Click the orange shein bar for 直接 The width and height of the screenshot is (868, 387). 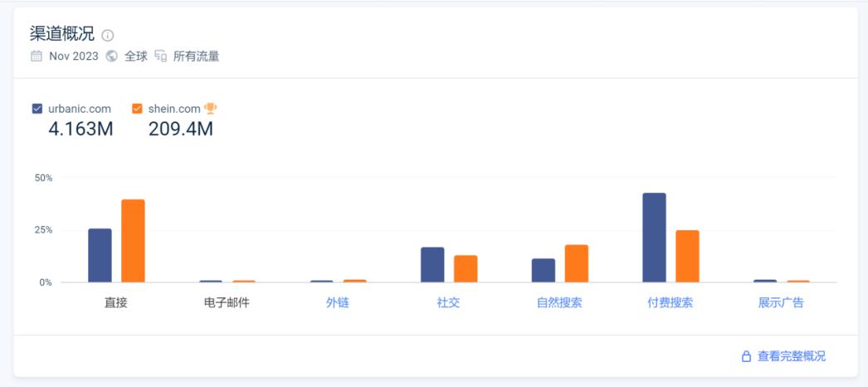click(x=133, y=241)
